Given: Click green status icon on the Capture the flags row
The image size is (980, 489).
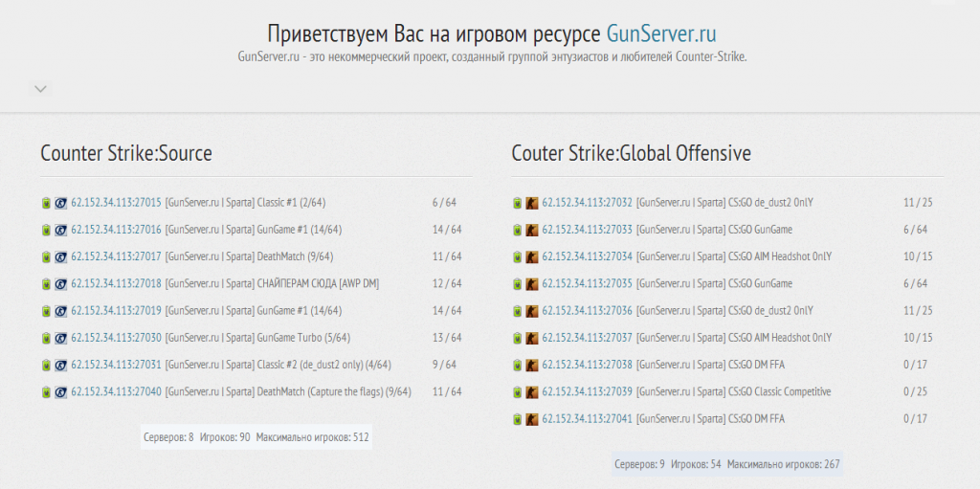Looking at the screenshot, I should point(46,392).
